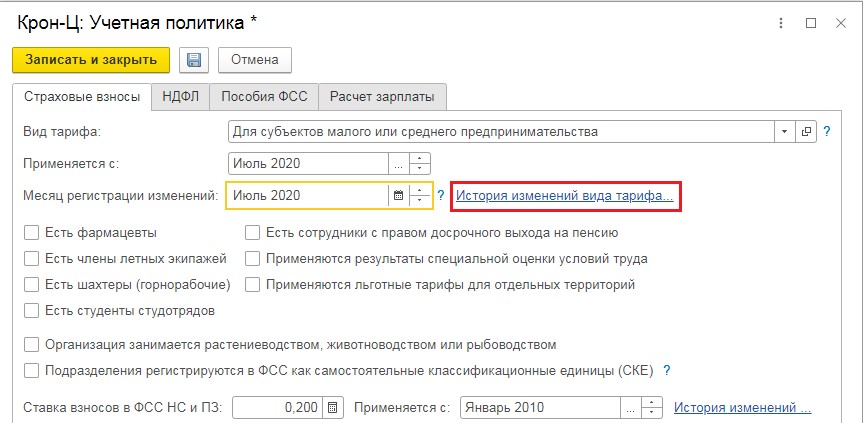The width and height of the screenshot is (863, 423).
Task: Open selection for Январь 2010 date field
Action: (x=630, y=407)
